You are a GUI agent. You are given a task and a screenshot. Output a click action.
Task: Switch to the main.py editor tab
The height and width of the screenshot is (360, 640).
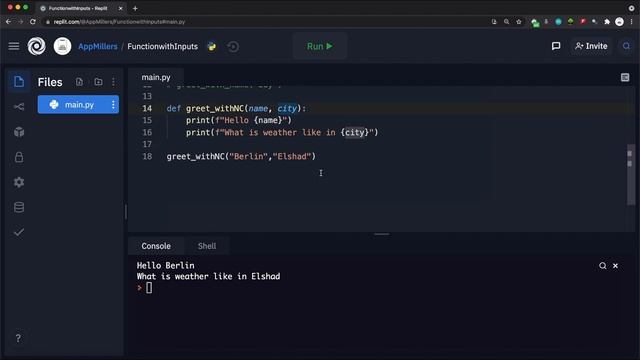[156, 77]
